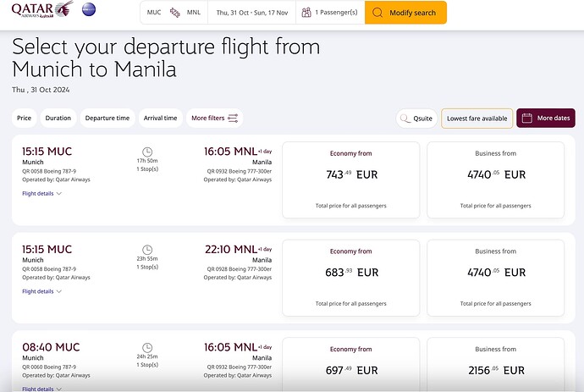
Task: Toggle the Qsuite filter chip
Action: click(416, 119)
